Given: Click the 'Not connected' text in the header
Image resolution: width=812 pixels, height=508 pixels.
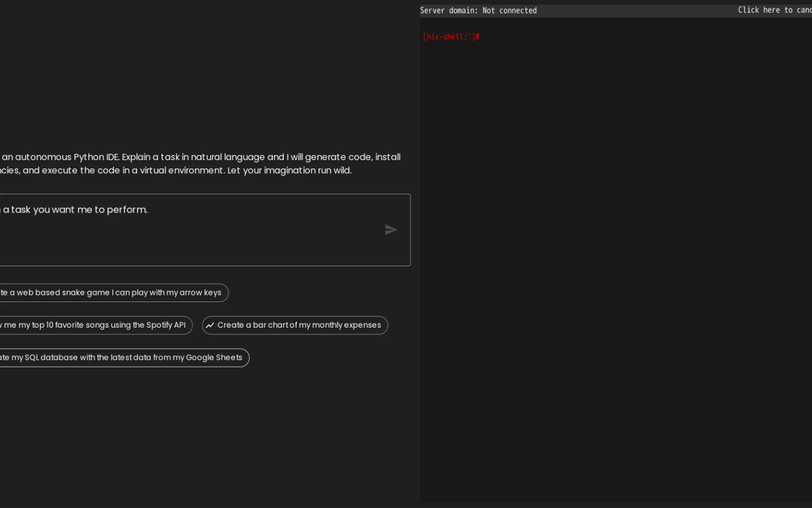Looking at the screenshot, I should (x=510, y=11).
